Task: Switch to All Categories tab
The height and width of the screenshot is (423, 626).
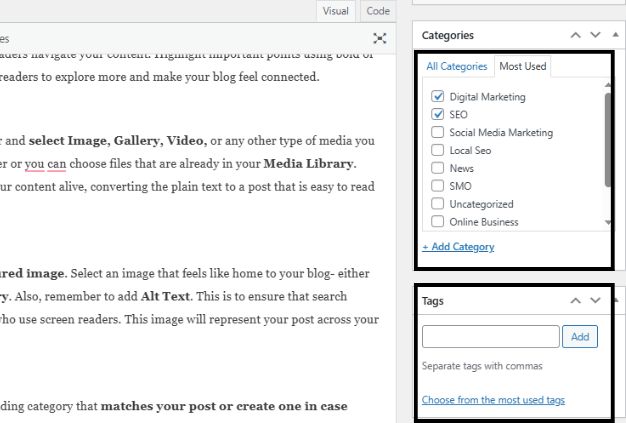Action: click(x=457, y=66)
